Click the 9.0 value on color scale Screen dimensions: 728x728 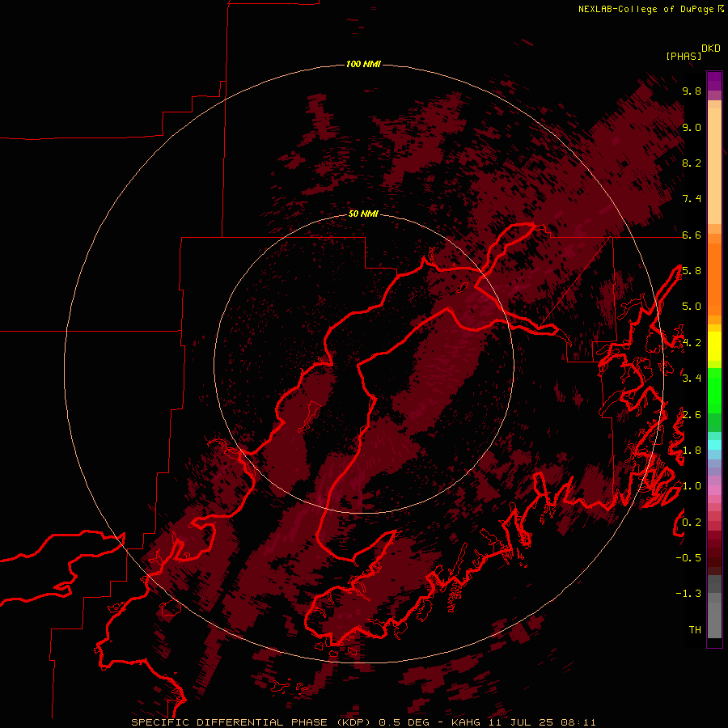(692, 127)
